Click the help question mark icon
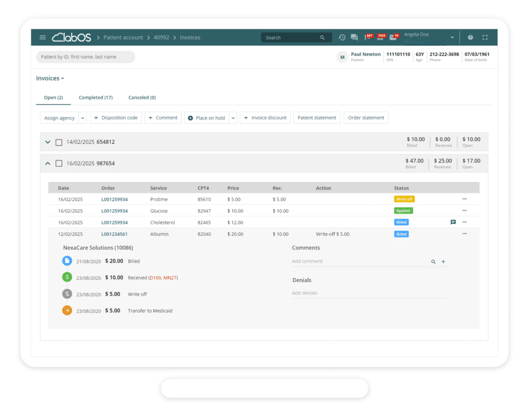The image size is (532, 414). (x=470, y=37)
